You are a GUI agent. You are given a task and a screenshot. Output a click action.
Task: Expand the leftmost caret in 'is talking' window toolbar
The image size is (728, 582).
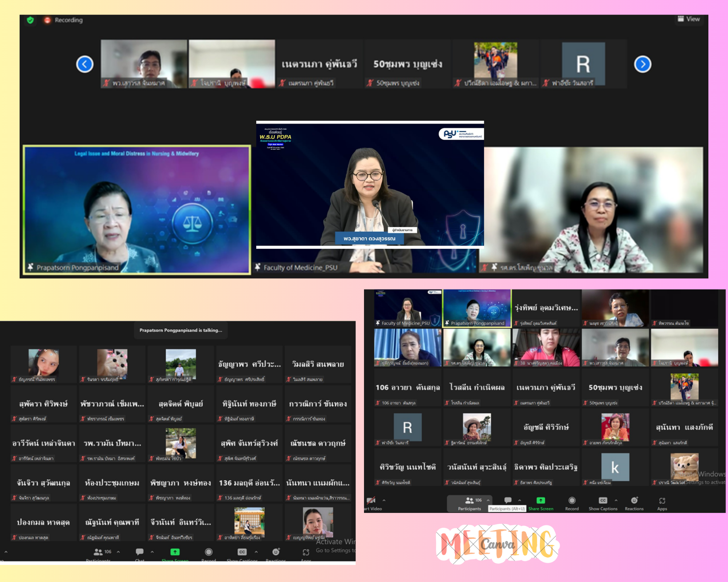point(6,552)
